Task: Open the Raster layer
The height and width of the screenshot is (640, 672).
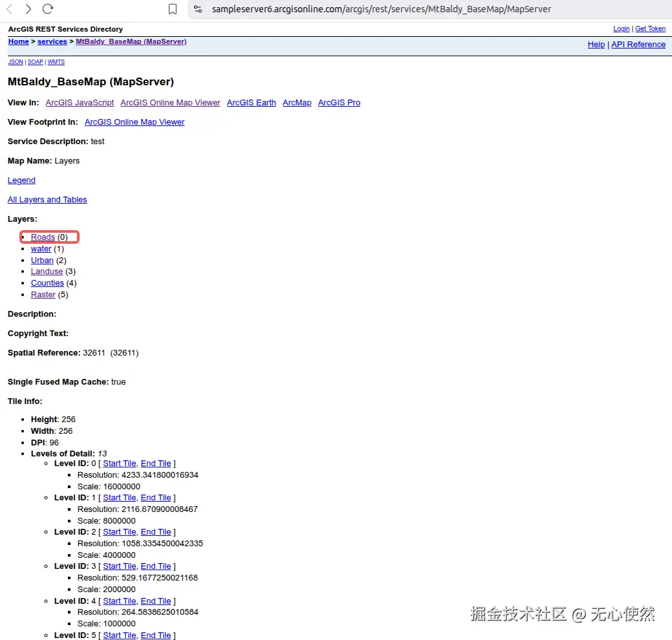Action: click(x=43, y=295)
